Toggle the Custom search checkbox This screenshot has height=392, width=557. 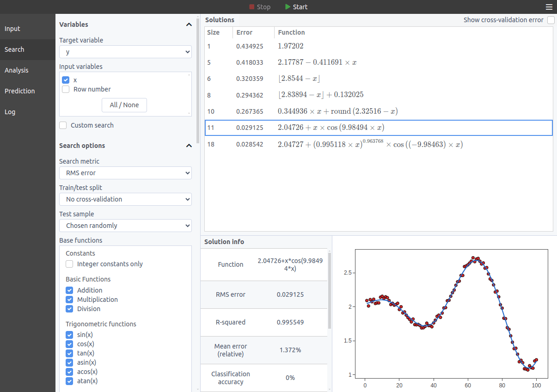click(x=63, y=125)
